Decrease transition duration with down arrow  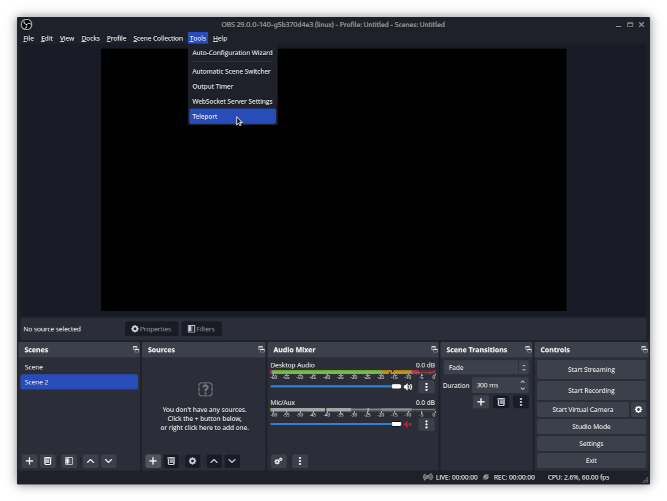[x=522, y=389]
